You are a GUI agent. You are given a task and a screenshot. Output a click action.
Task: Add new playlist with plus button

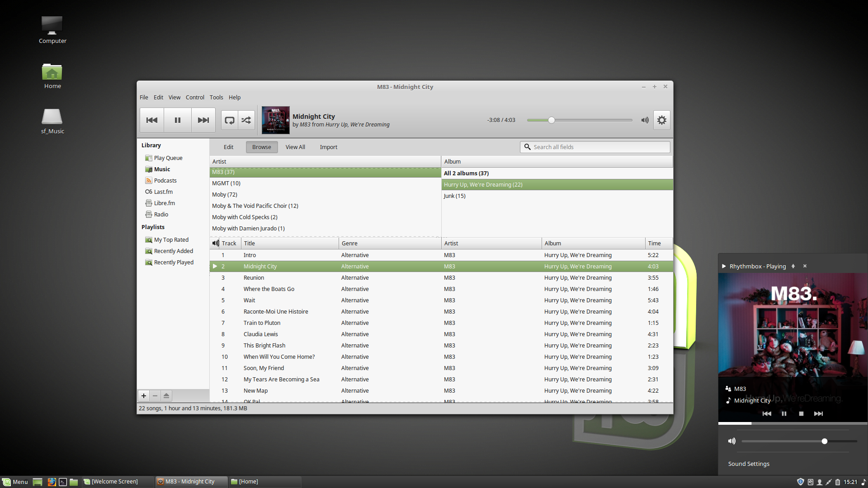tap(144, 396)
